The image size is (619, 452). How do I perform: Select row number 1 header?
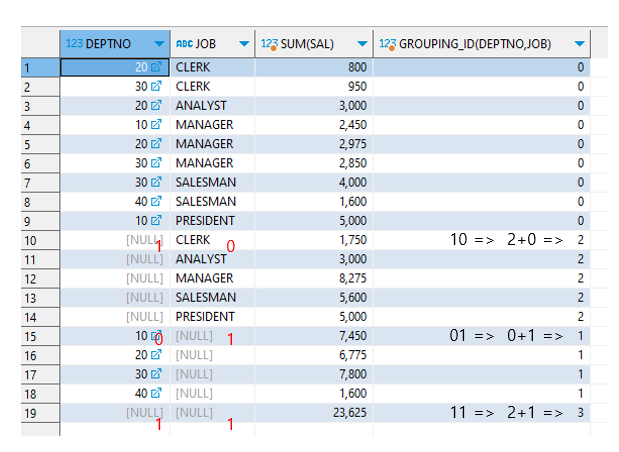(x=40, y=68)
